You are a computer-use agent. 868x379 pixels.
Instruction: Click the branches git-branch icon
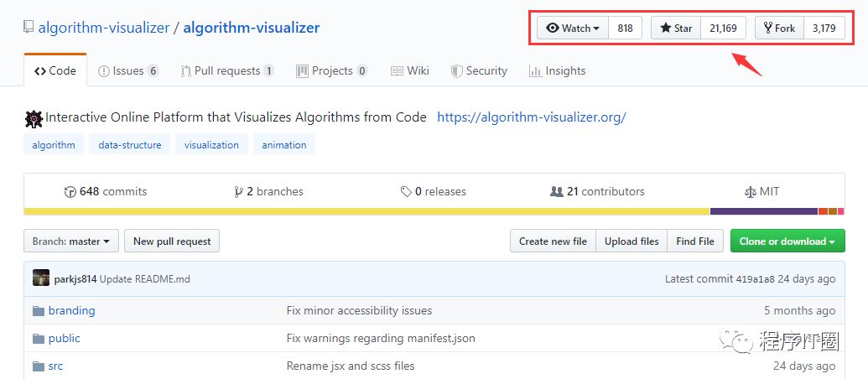[x=238, y=192]
